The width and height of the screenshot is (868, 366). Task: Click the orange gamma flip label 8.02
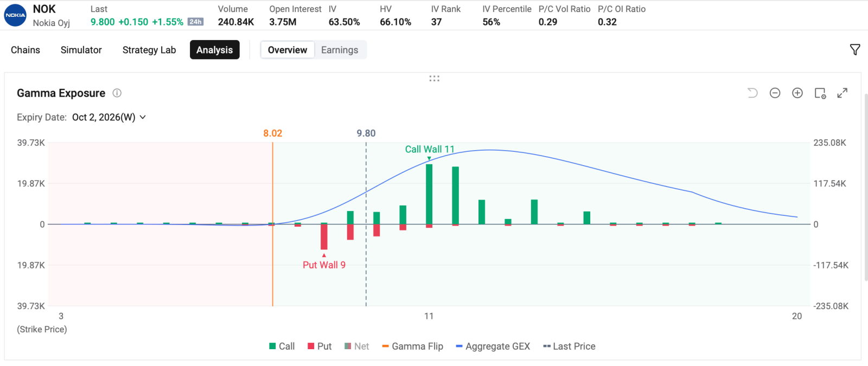click(273, 133)
